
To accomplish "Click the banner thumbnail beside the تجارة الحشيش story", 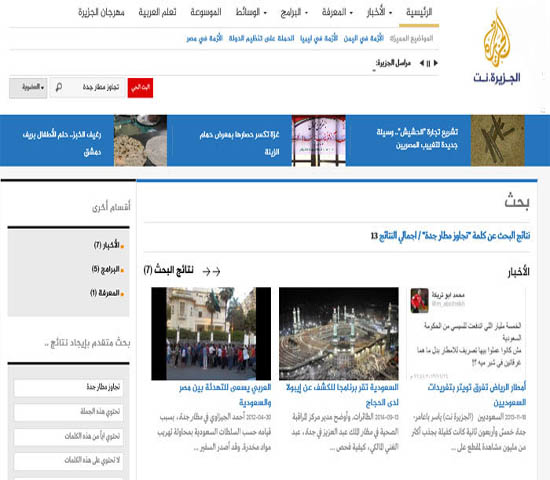I will 497,140.
